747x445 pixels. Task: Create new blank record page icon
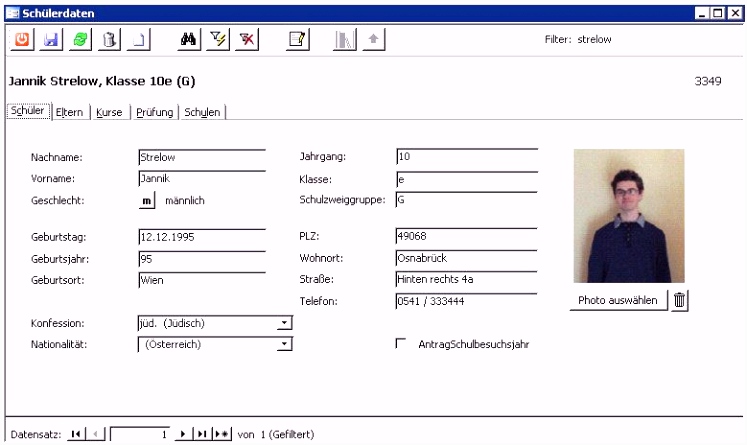[x=139, y=39]
